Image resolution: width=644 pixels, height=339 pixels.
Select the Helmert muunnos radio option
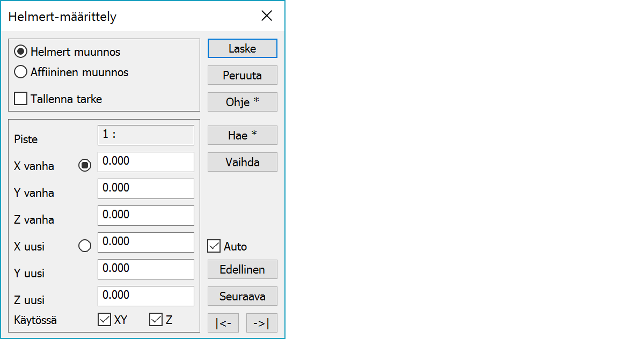[21, 52]
